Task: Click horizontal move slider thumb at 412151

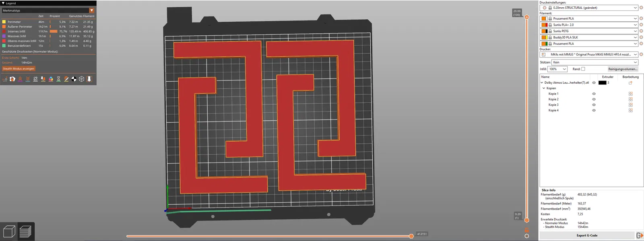Action: pos(411,236)
